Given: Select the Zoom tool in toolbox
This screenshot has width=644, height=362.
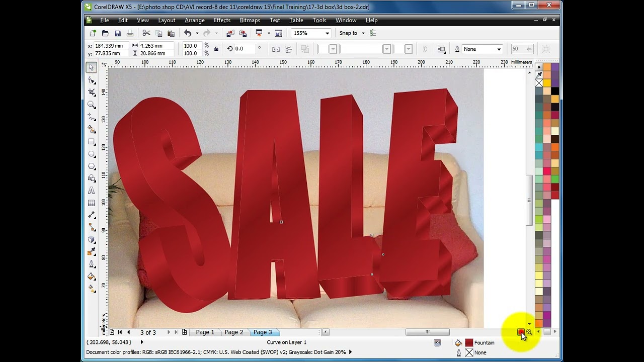Looking at the screenshot, I should (x=91, y=105).
